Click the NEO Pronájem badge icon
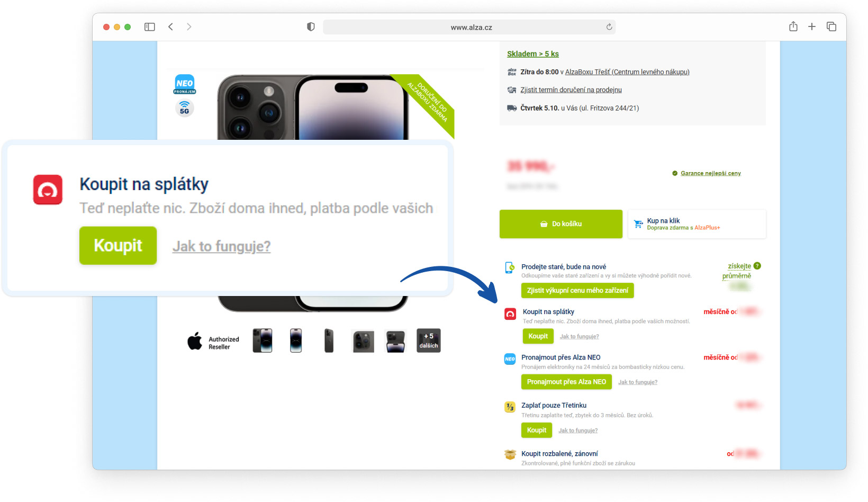The image size is (868, 502). [185, 85]
